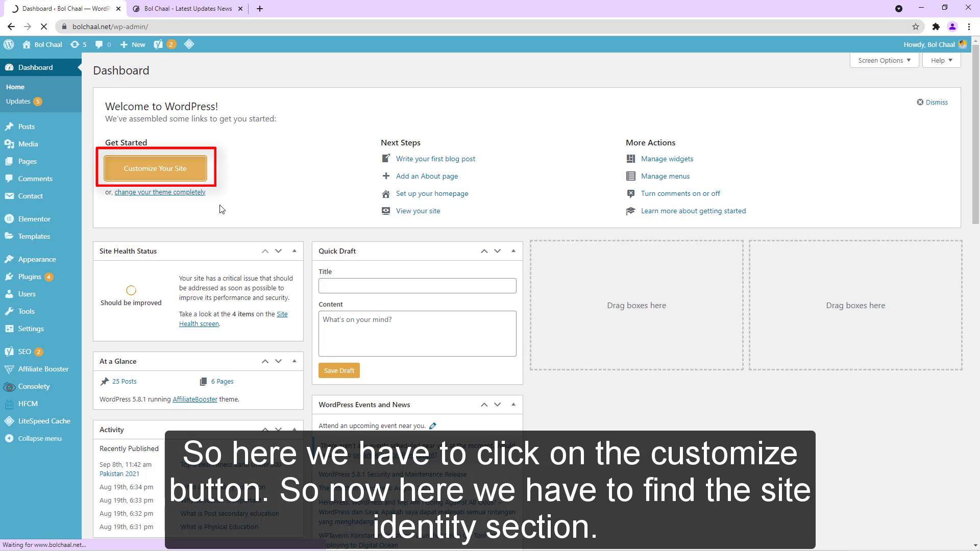Click the AffiliateBooster theme link
Screen dimensions: 980x551
pos(195,399)
